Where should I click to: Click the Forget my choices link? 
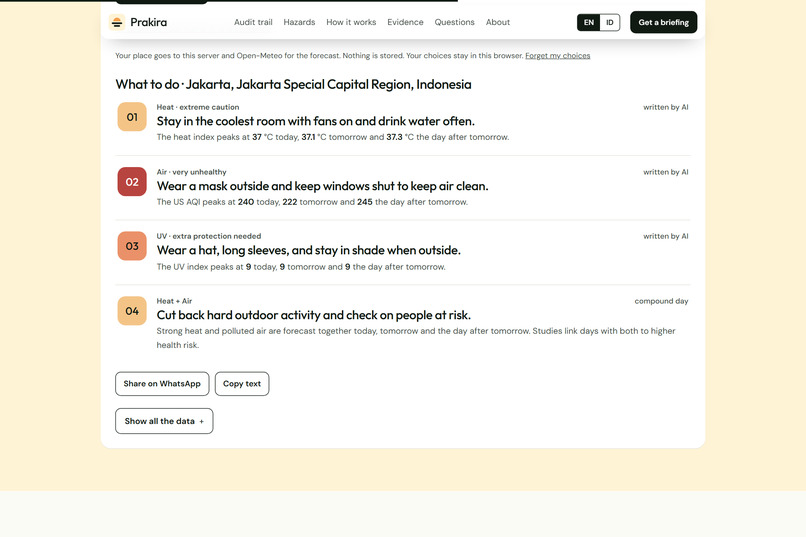click(x=557, y=55)
